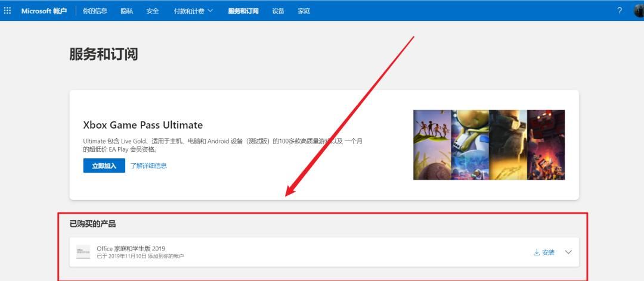Expand the Office 家庭和学生版 2019 chevron
Viewport: 644px width, 281px height.
[x=568, y=252]
